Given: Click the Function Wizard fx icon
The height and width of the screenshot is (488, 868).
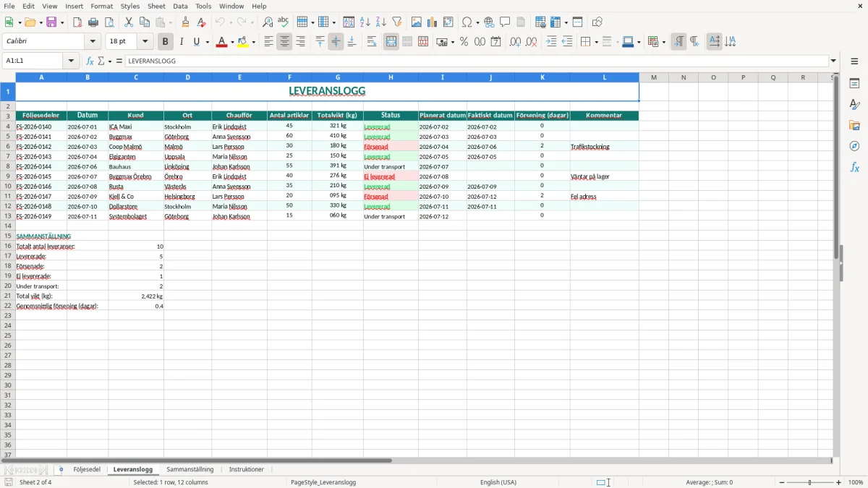Looking at the screenshot, I should tap(90, 61).
